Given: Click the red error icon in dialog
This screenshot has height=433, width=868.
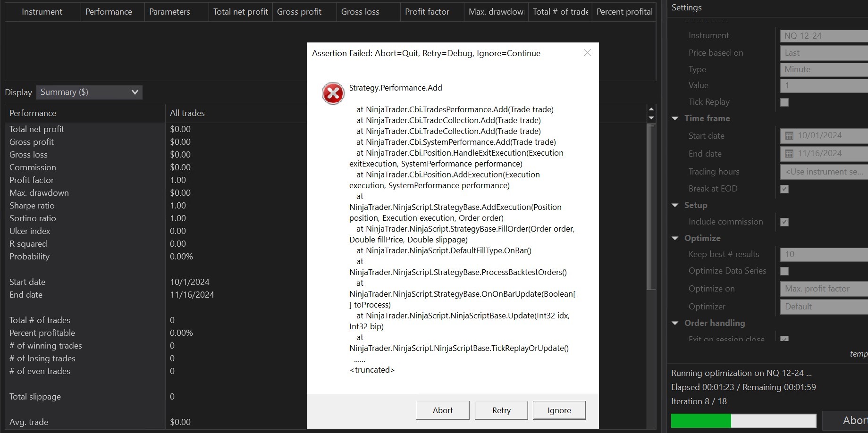Looking at the screenshot, I should 333,93.
